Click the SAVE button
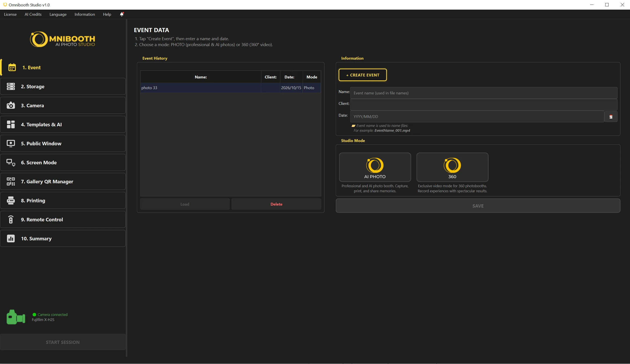The width and height of the screenshot is (630, 364). (x=478, y=206)
